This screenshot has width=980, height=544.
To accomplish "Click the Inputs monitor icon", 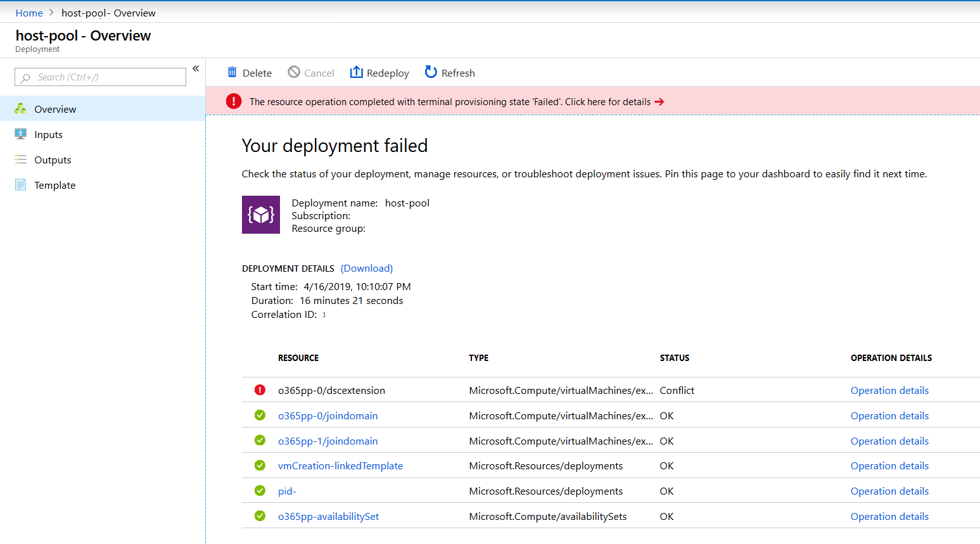I will pyautogui.click(x=21, y=134).
